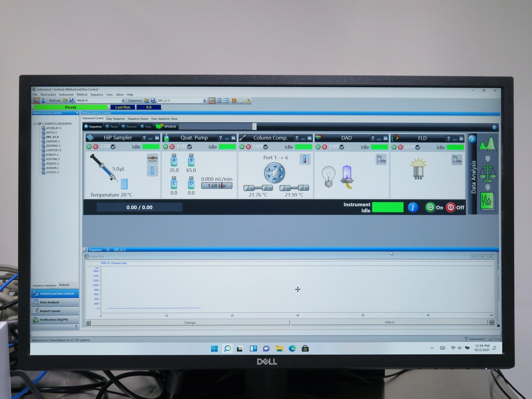Click the DAD UV lamp icon
Screen dimensions: 532x399
pos(347,176)
